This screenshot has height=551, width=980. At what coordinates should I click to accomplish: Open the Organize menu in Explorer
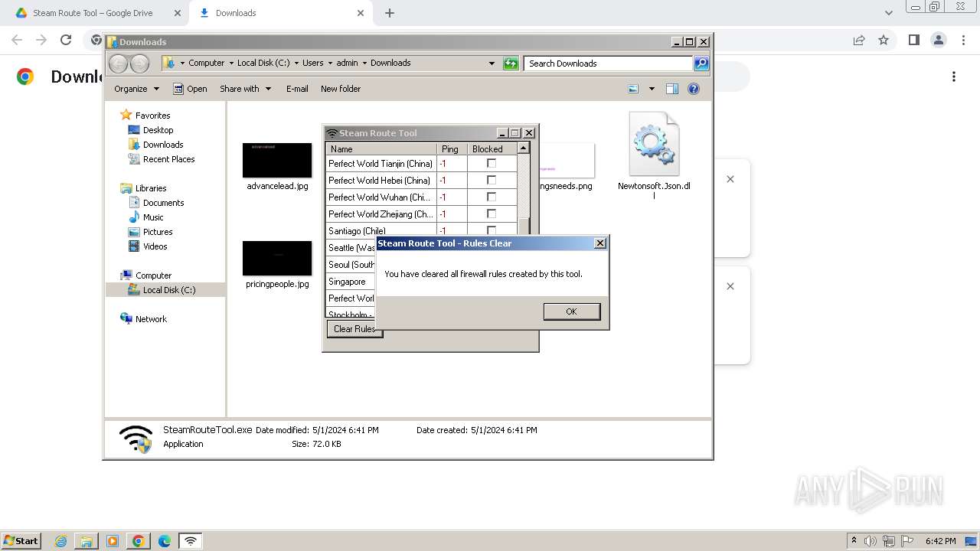click(137, 89)
